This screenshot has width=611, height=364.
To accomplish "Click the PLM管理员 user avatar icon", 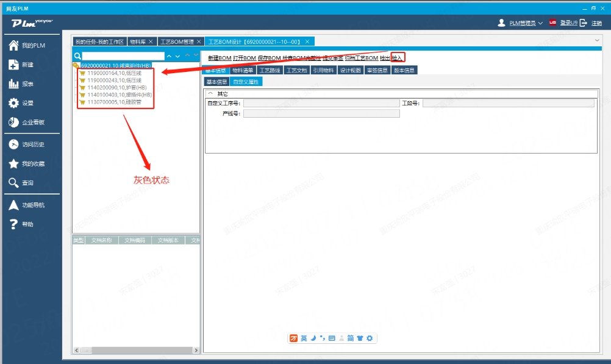I will 501,23.
